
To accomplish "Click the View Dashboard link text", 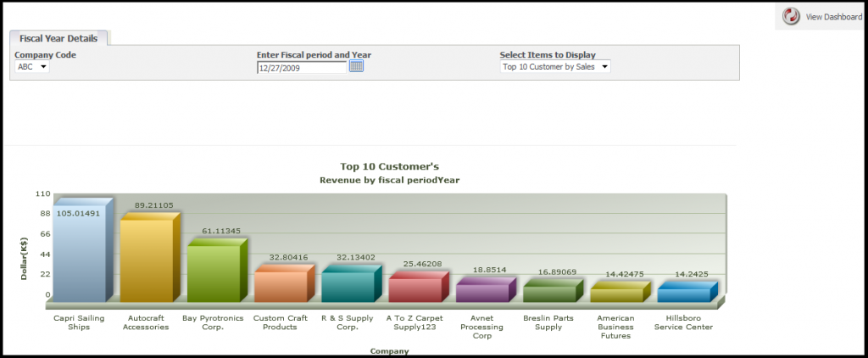I will pyautogui.click(x=832, y=16).
